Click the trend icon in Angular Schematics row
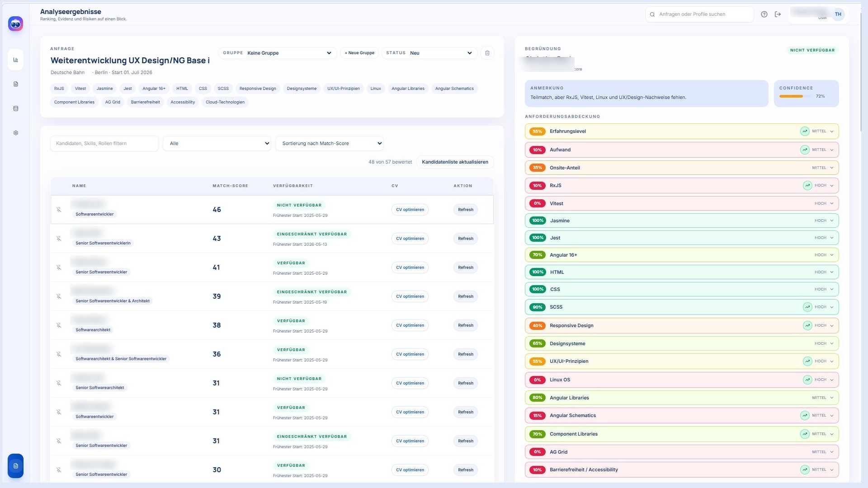Viewport: 868px width, 488px height. coord(805,415)
